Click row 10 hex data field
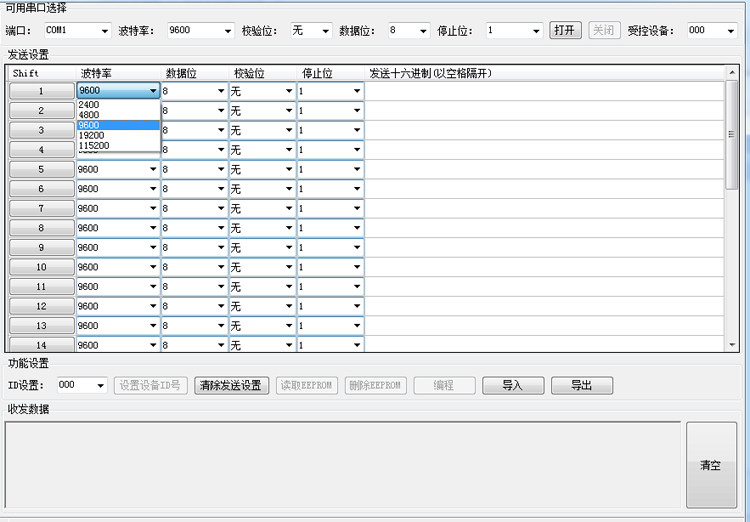 pos(544,267)
